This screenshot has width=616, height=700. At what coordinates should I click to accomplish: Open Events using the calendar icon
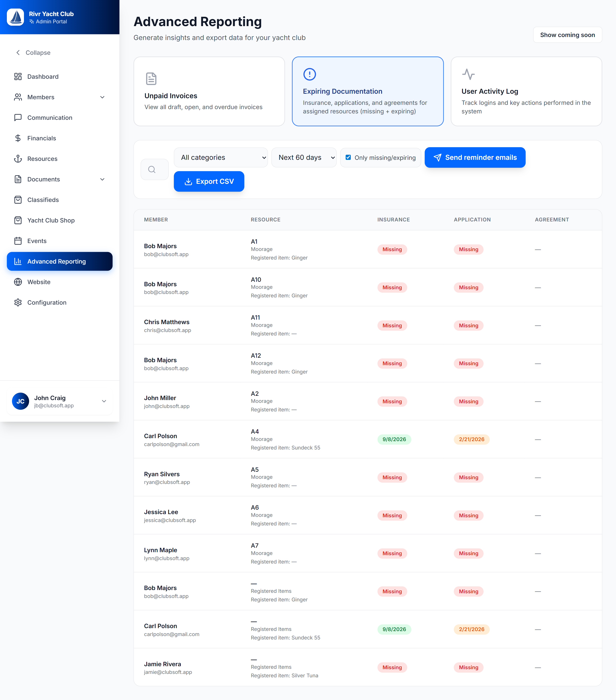[18, 241]
